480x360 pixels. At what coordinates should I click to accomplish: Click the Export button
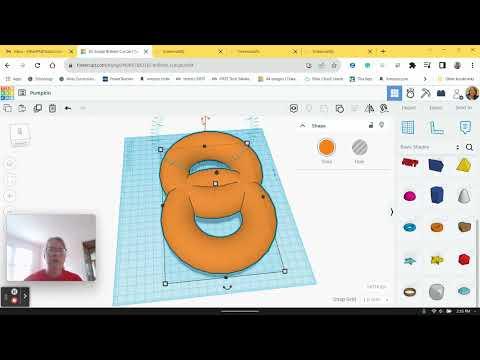(436, 108)
